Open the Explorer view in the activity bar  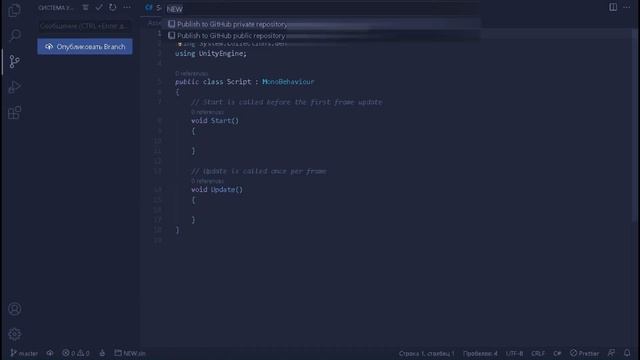point(15,10)
